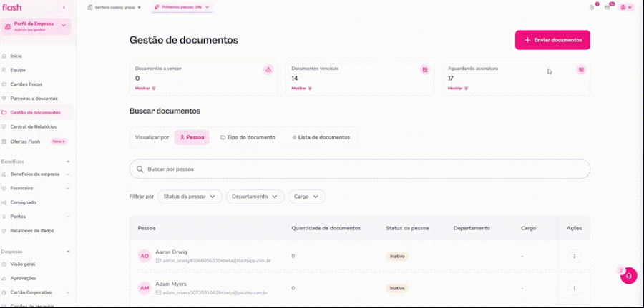
Task: Click the Relatórios de dados icon
Action: [x=4, y=231]
